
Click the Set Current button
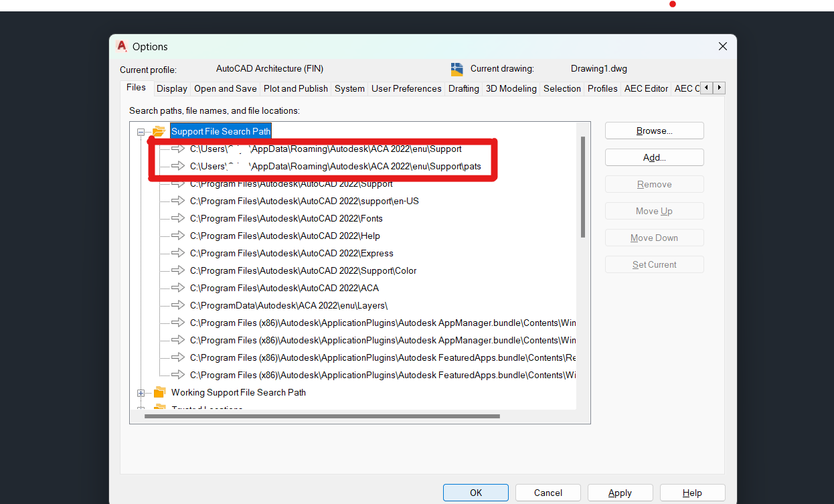coord(655,264)
